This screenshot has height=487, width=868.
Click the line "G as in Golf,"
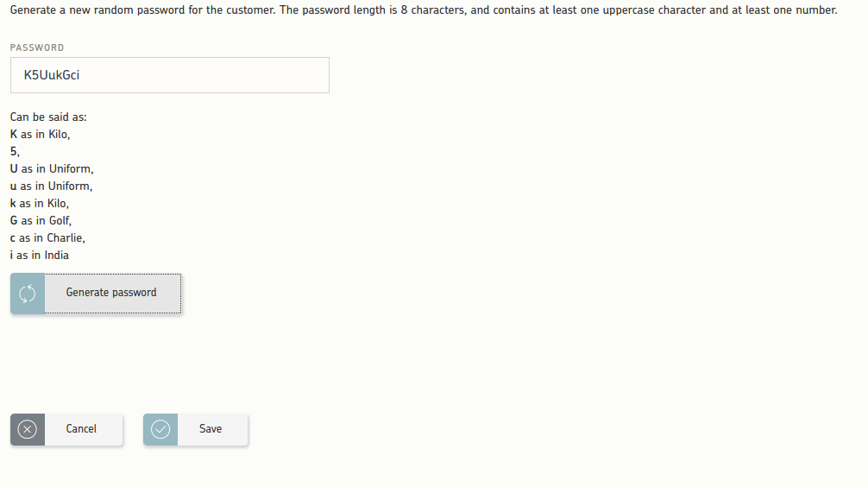[41, 220]
